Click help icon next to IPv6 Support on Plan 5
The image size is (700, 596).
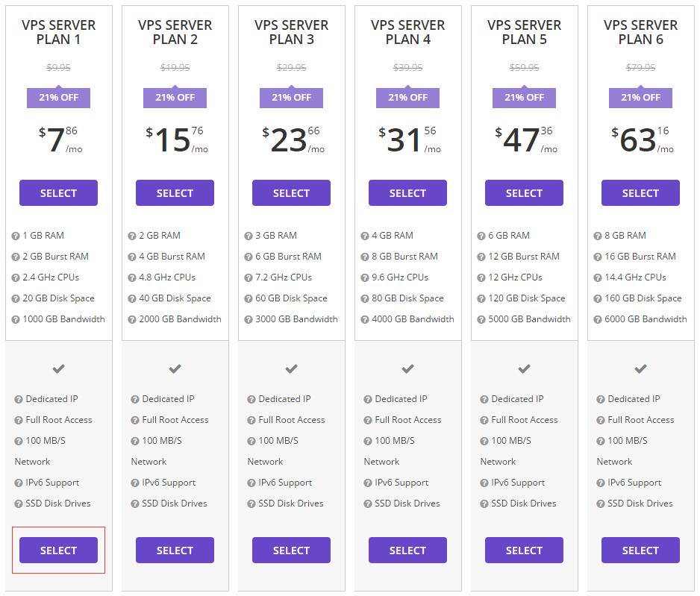click(x=482, y=482)
